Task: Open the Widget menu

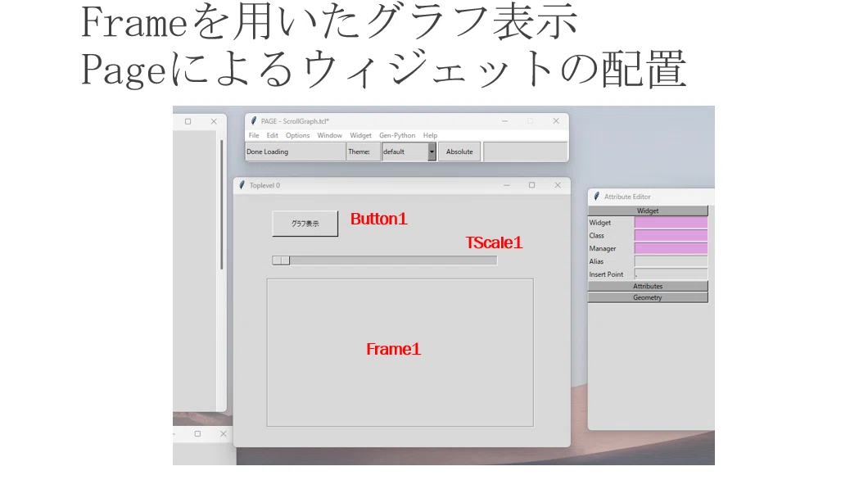Action: (360, 136)
